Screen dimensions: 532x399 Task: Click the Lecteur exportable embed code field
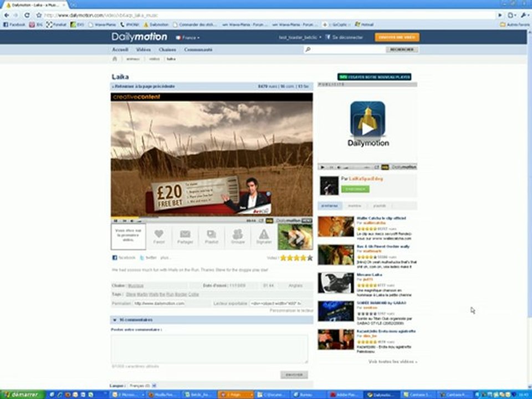(x=275, y=303)
